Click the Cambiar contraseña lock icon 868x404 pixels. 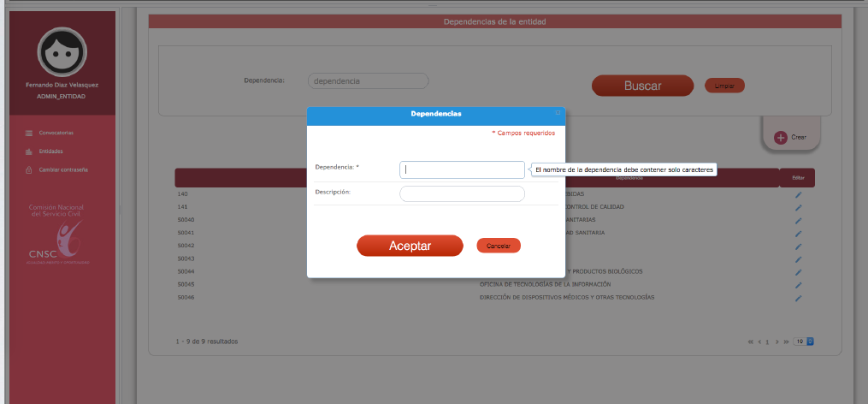pyautogui.click(x=28, y=169)
